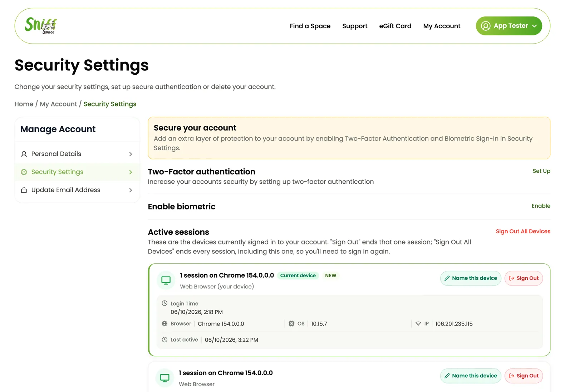Click Set Up for Two-Factor authentication

coord(541,171)
